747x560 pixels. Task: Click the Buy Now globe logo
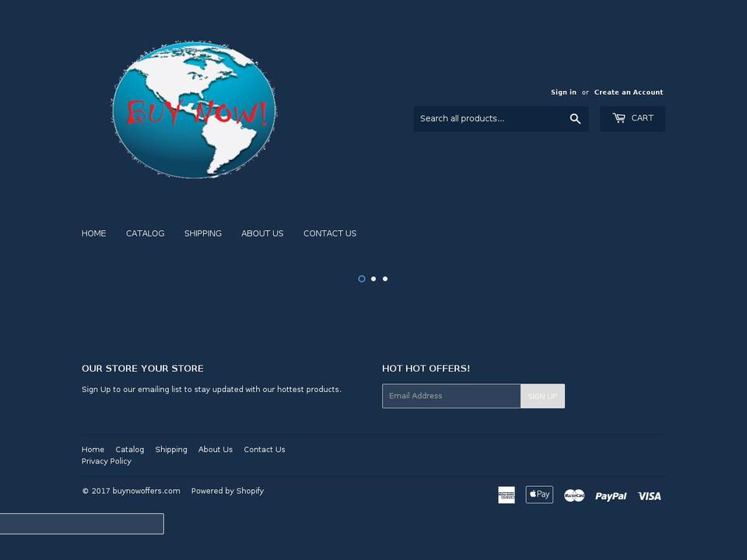point(194,110)
